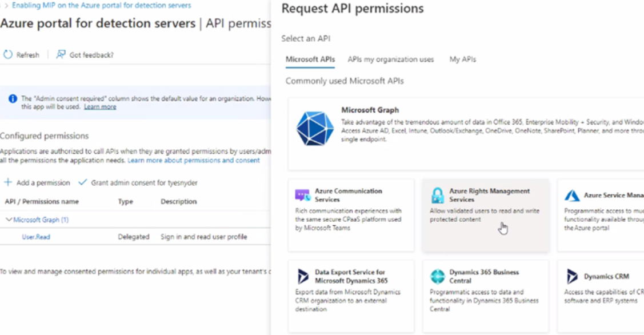Select the Azure Communication Services card title
This screenshot has height=335, width=644.
pos(349,195)
